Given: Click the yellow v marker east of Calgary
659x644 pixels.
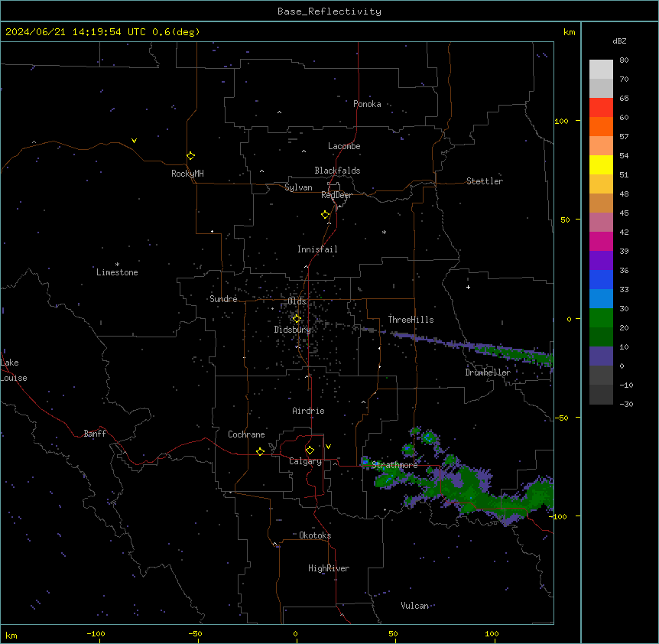Looking at the screenshot, I should point(328,447).
